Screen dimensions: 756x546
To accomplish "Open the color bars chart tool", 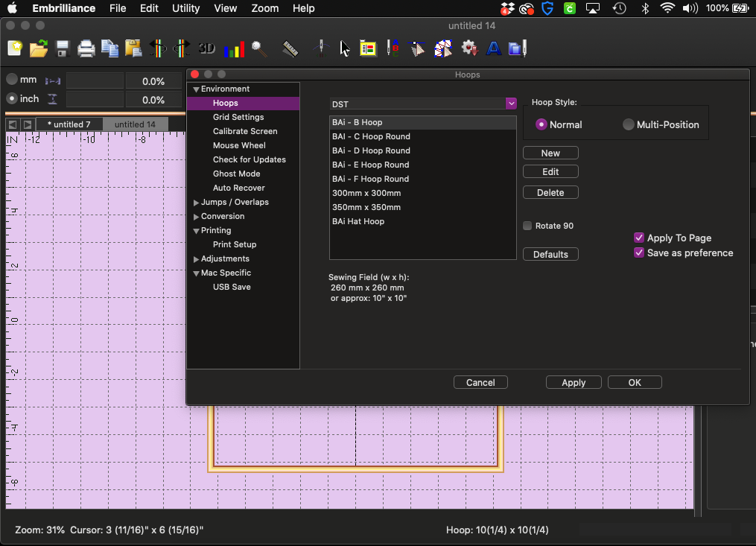I will click(x=234, y=49).
